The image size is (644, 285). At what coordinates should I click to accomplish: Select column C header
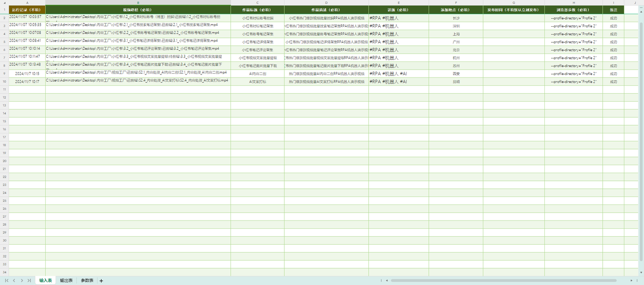258,3
